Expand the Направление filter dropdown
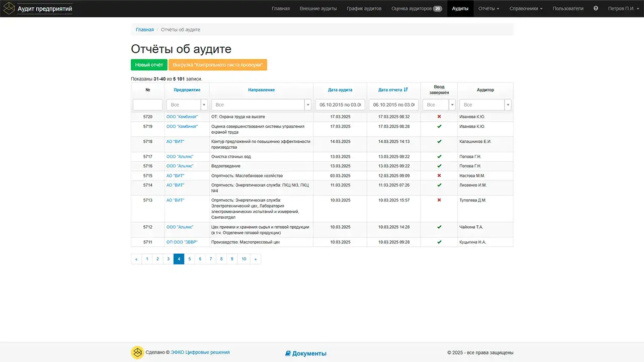 click(307, 105)
